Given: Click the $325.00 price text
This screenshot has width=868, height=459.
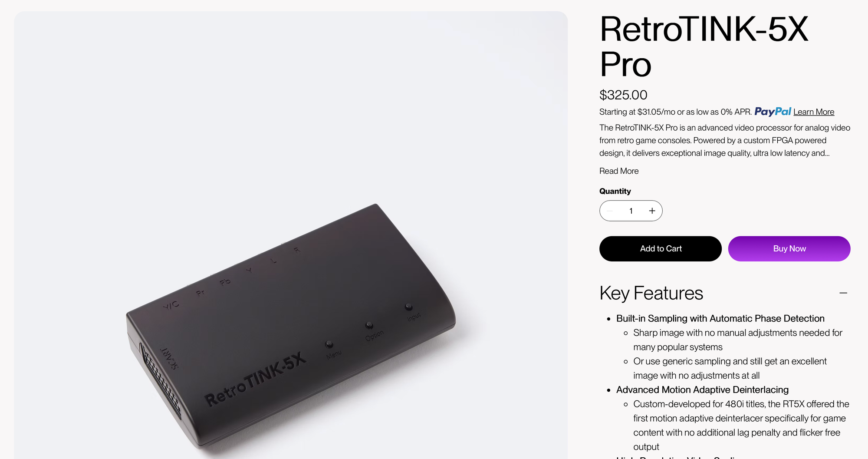Looking at the screenshot, I should 623,95.
